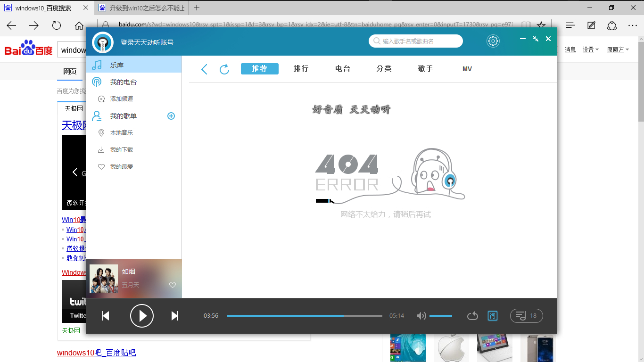Screen dimensions: 644x362
Task: Open the Edge more actions menu
Action: click(x=633, y=25)
